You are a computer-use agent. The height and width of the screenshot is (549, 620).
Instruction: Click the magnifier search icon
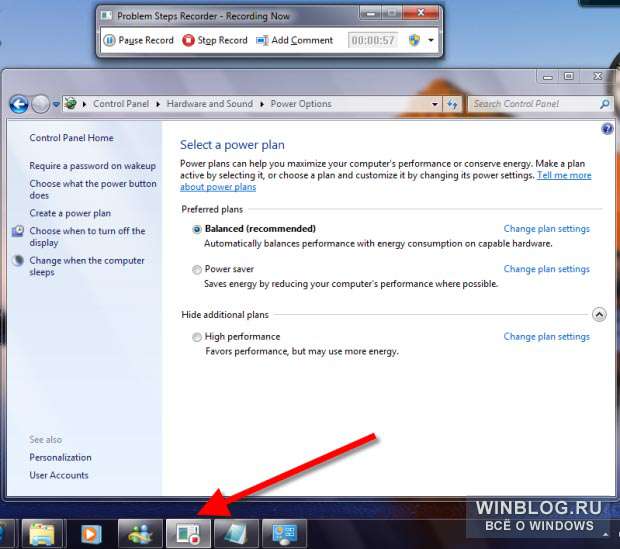point(605,104)
